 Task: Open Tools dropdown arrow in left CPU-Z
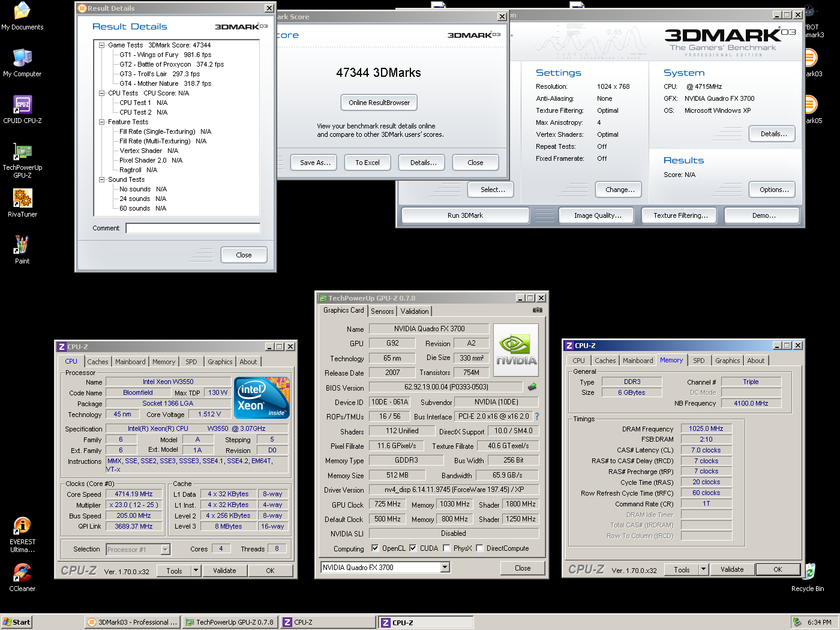(196, 571)
